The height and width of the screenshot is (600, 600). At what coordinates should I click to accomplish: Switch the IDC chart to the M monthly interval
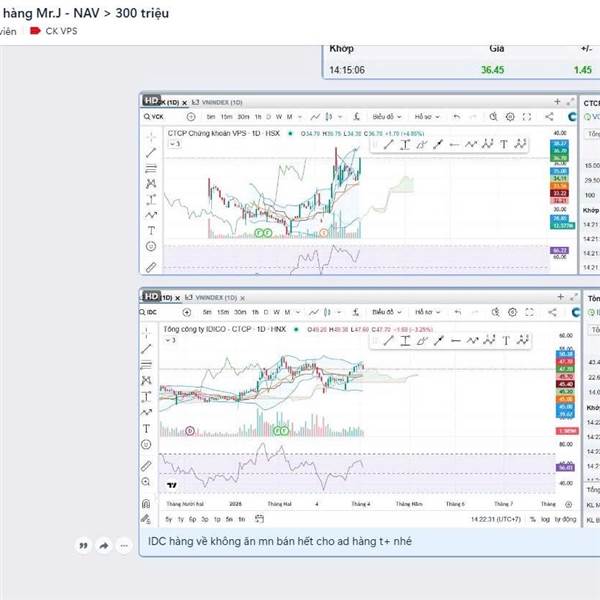click(x=287, y=312)
